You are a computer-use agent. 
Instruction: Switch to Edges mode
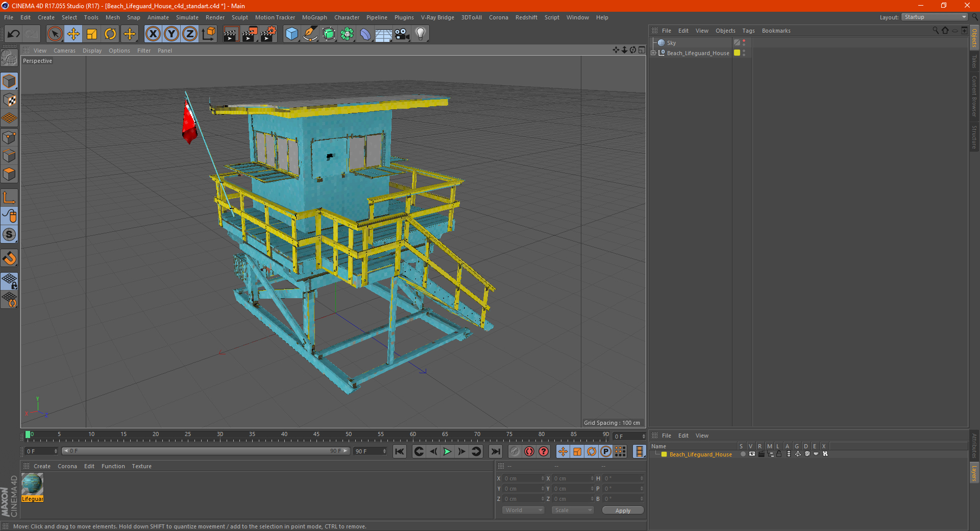(x=9, y=156)
